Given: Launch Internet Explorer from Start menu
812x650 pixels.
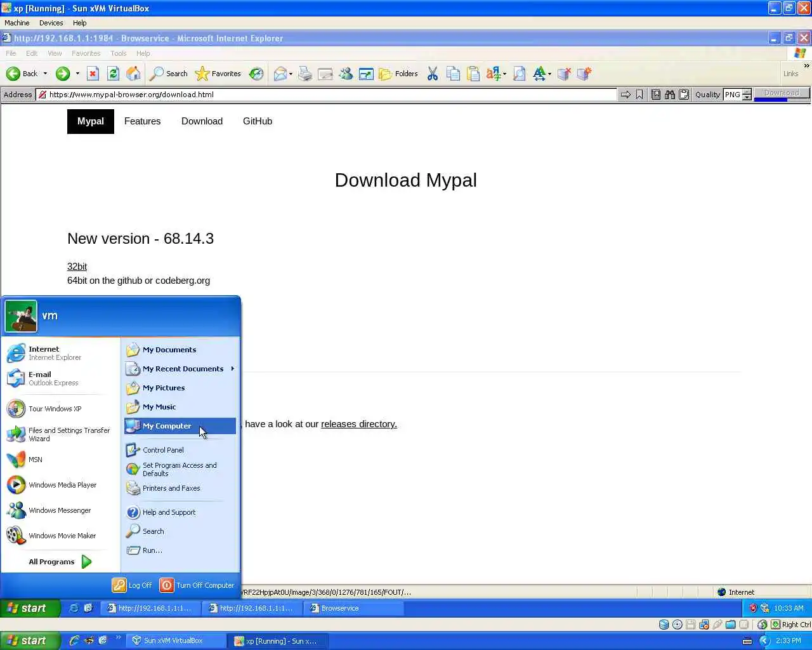Looking at the screenshot, I should [60, 353].
